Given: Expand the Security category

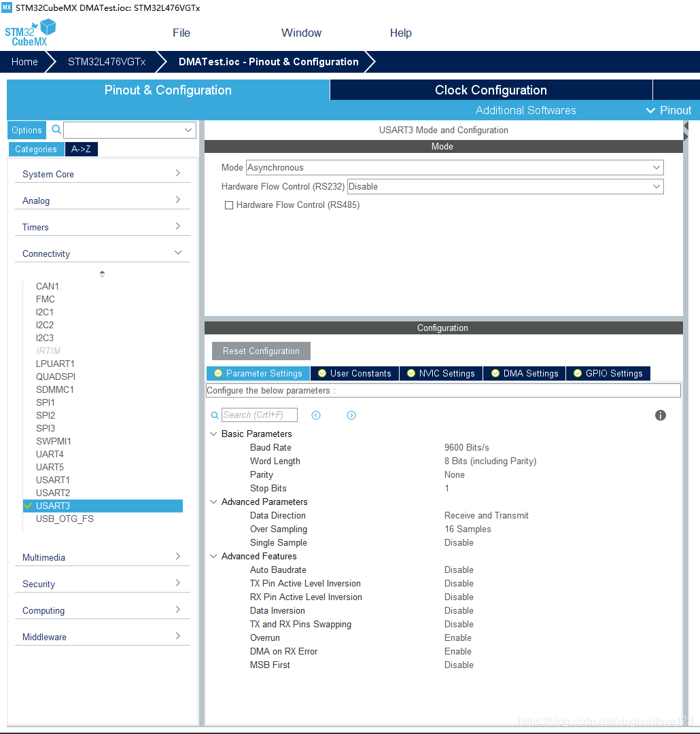Looking at the screenshot, I should [x=102, y=584].
